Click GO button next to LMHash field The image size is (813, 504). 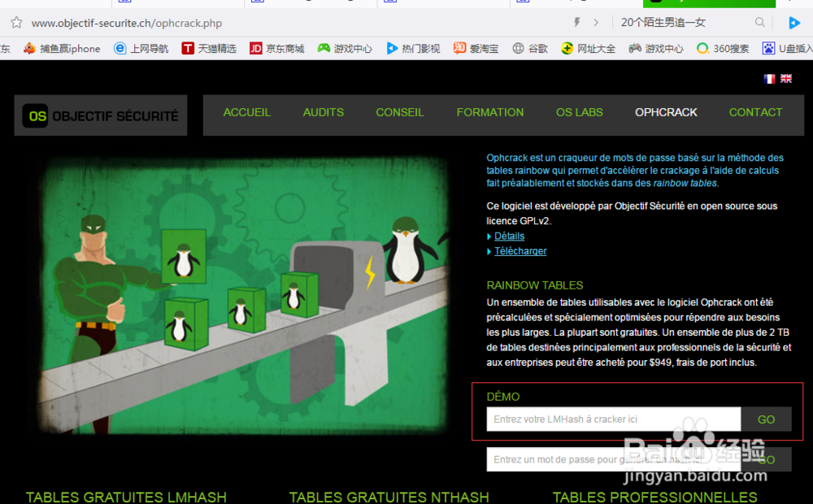(767, 419)
